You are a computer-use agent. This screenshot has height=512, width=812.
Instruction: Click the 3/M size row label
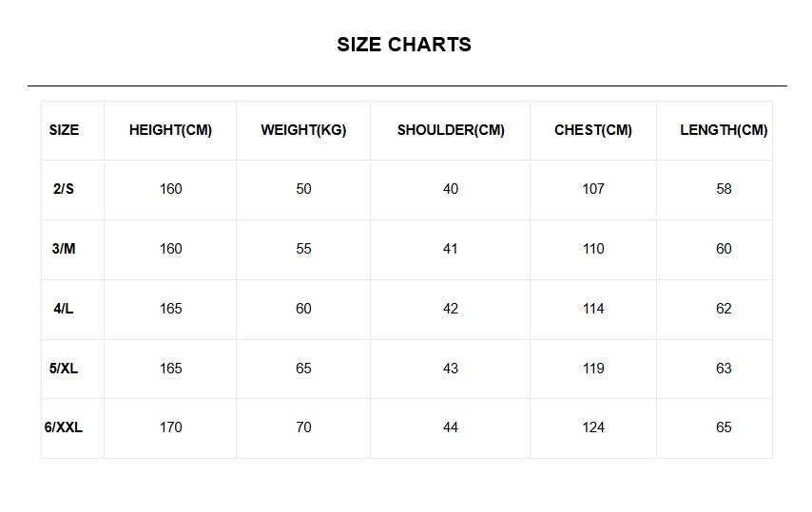[64, 249]
